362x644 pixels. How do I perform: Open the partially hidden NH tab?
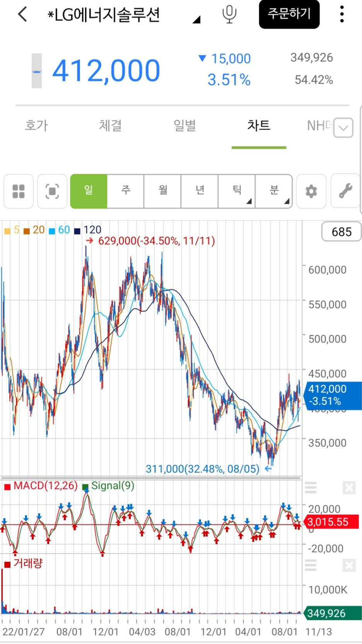pyautogui.click(x=319, y=125)
